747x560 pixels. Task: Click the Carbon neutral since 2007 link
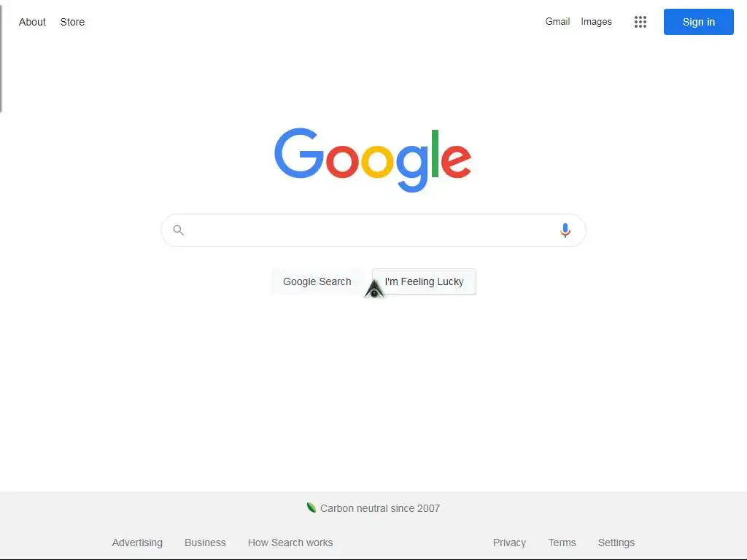379,508
